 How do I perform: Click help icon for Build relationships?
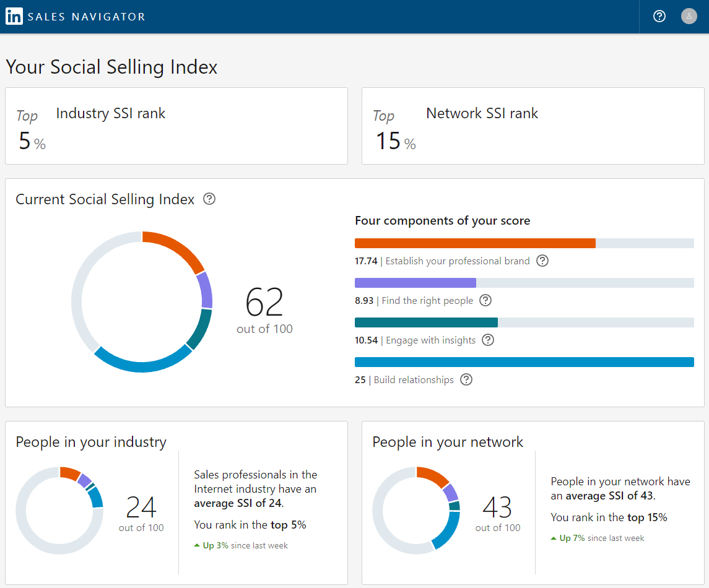[x=466, y=379]
